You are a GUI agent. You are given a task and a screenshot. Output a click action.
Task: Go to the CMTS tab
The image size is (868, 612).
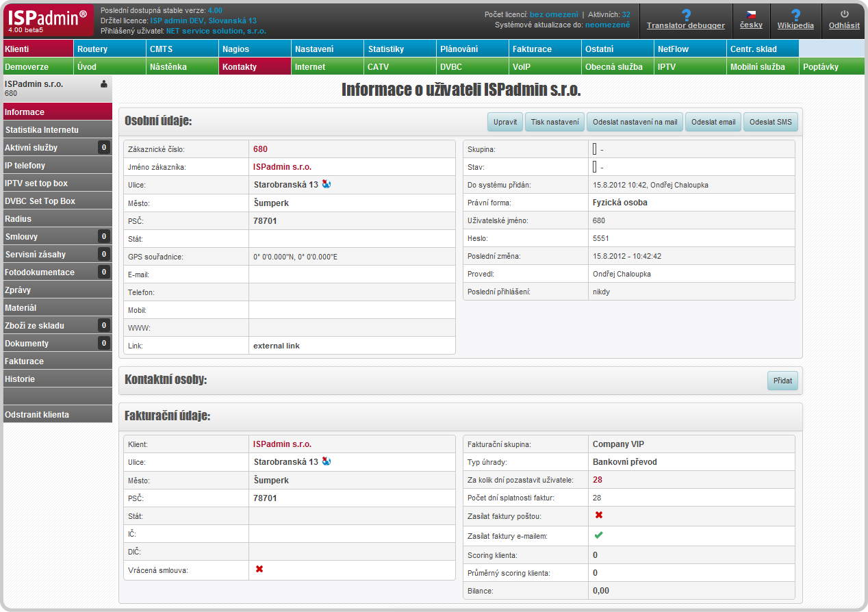tap(182, 49)
